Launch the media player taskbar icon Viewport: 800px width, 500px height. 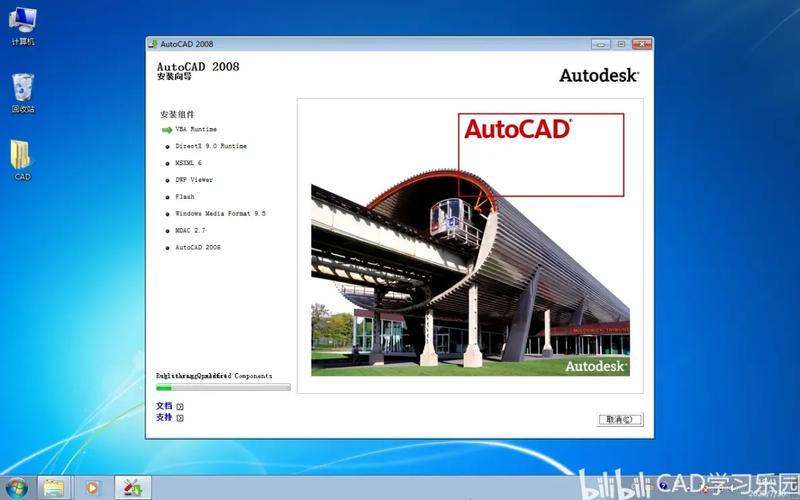coord(92,488)
